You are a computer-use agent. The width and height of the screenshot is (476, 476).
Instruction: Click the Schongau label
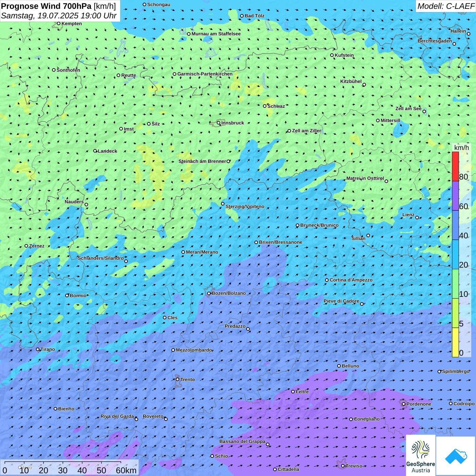159,4
